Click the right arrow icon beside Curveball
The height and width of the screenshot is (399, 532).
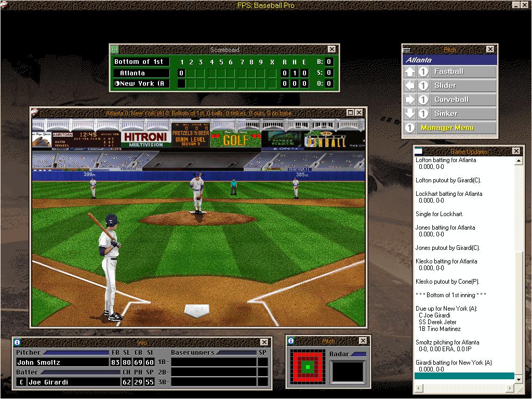tap(410, 99)
